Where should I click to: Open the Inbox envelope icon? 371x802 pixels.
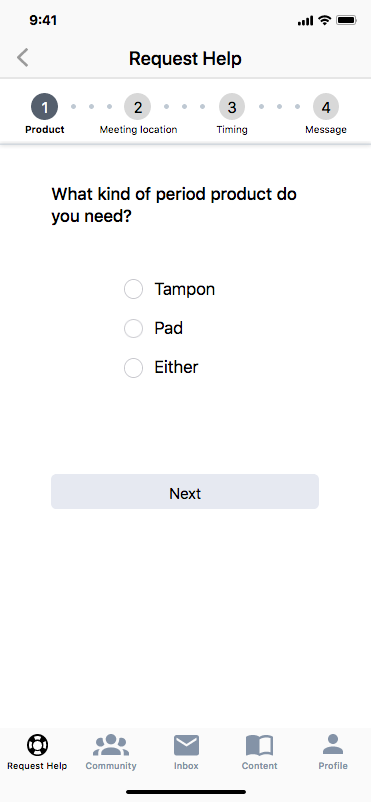(186, 745)
